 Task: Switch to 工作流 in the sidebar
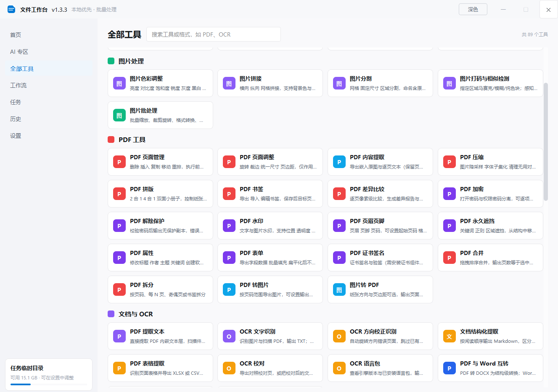pos(49,85)
